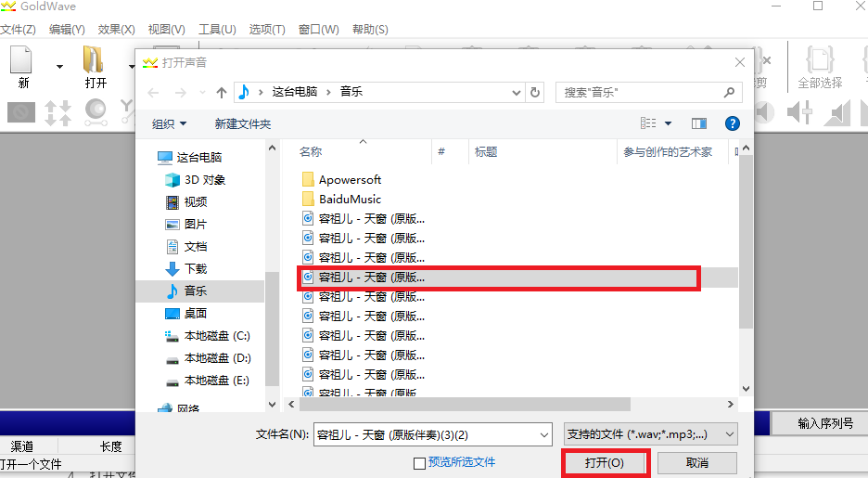The image size is (868, 478).
Task: Click the Open folder icon in GoldWave toolbar
Action: tap(94, 59)
